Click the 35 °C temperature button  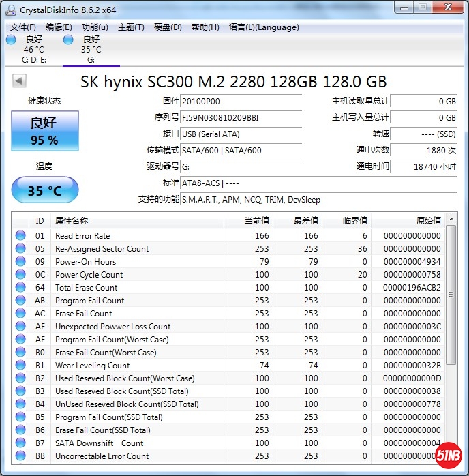pyautogui.click(x=44, y=190)
